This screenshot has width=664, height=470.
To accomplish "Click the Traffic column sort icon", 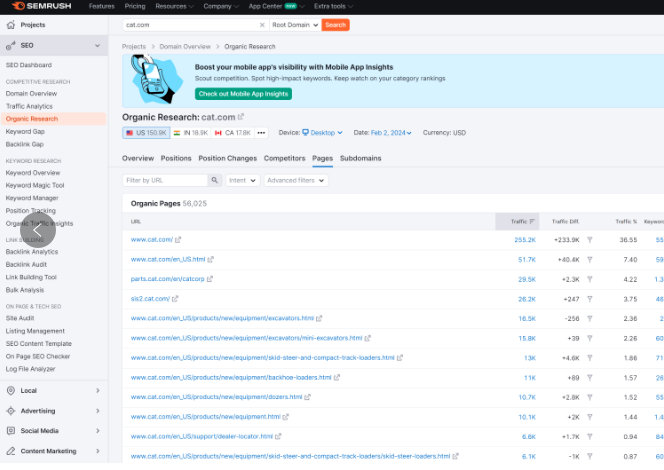I will tap(531, 221).
